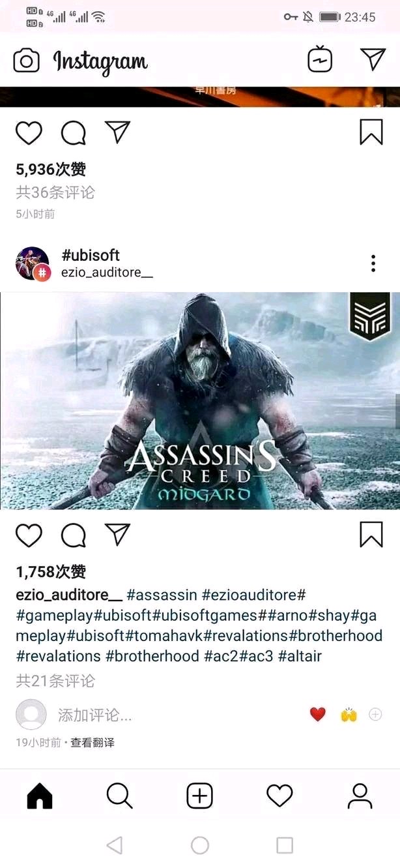Share the ezio_auditore__ post via paper plane
The height and width of the screenshot is (868, 400).
[118, 535]
